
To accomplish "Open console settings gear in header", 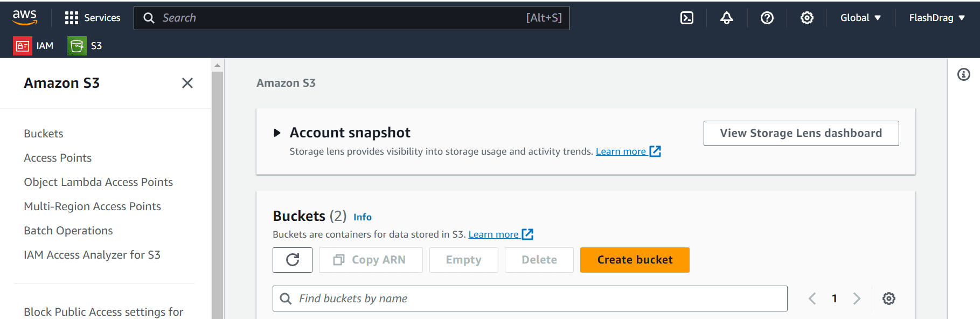I will [x=807, y=18].
